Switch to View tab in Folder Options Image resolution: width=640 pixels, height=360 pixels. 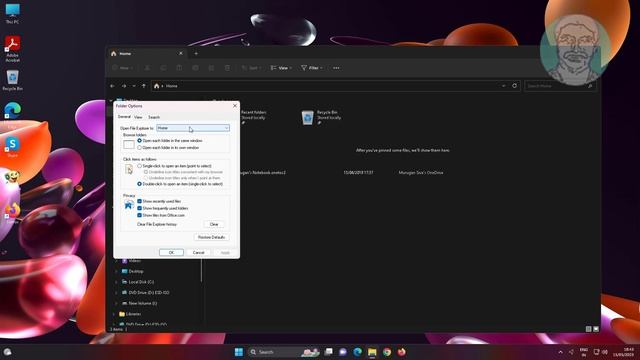pos(138,117)
